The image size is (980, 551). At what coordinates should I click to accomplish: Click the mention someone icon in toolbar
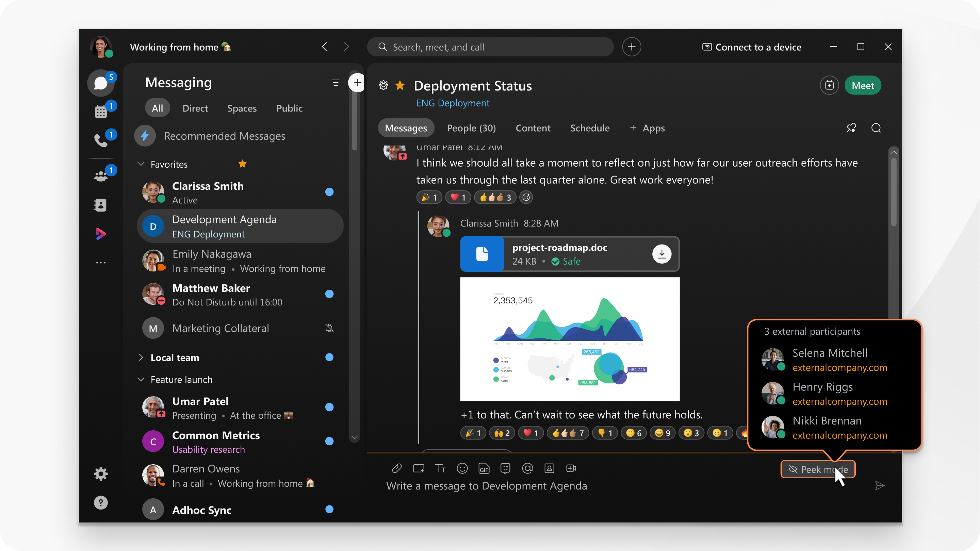527,468
